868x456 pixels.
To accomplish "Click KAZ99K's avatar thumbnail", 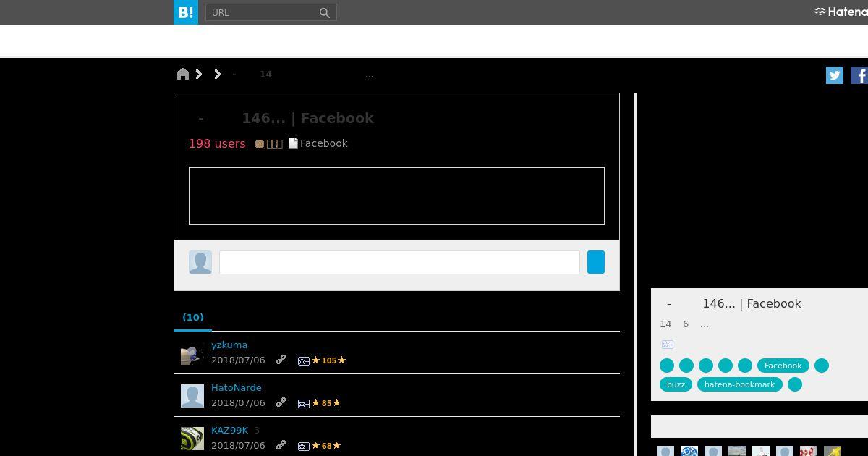I will click(x=192, y=439).
